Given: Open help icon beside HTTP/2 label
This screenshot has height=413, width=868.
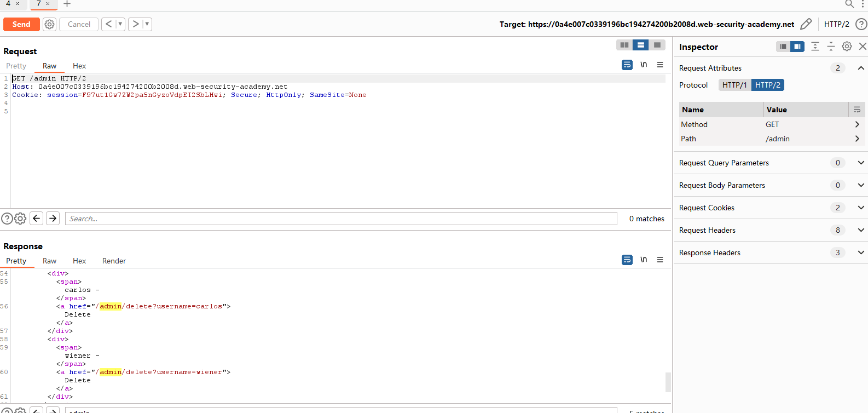Looking at the screenshot, I should [x=861, y=24].
